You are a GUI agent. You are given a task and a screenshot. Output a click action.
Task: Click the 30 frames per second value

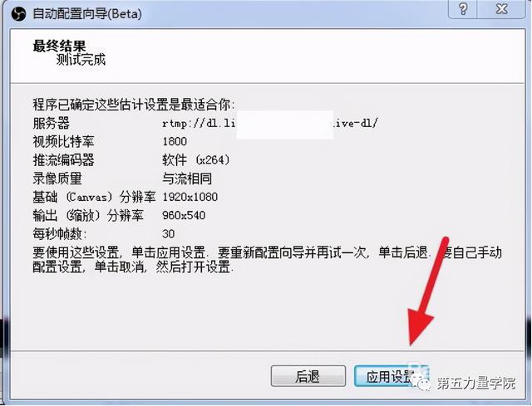pos(169,233)
